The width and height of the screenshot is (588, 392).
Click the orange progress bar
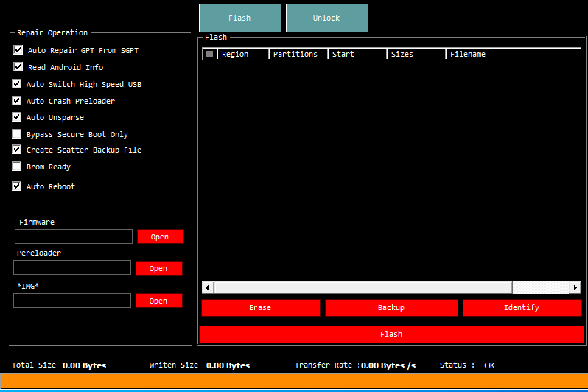[x=294, y=382]
